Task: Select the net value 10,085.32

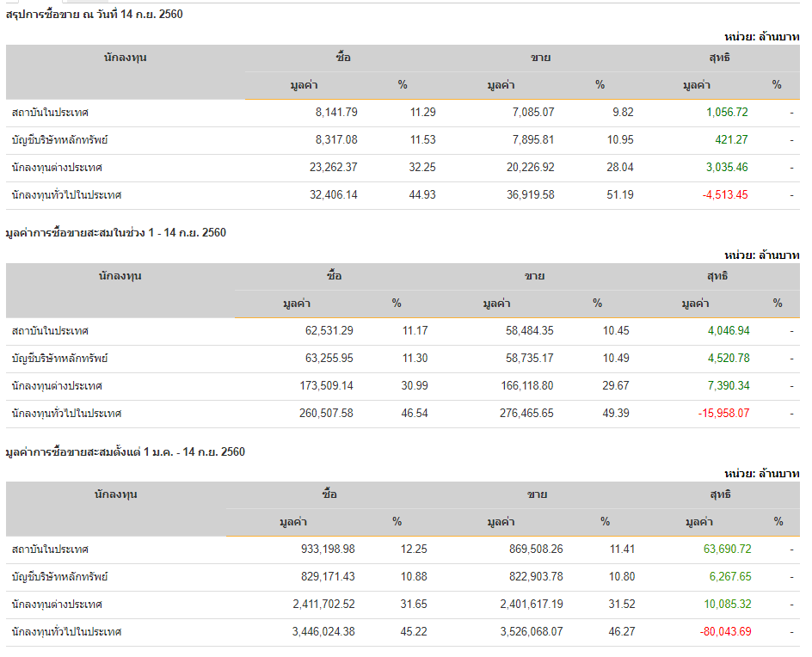Action: click(x=727, y=605)
